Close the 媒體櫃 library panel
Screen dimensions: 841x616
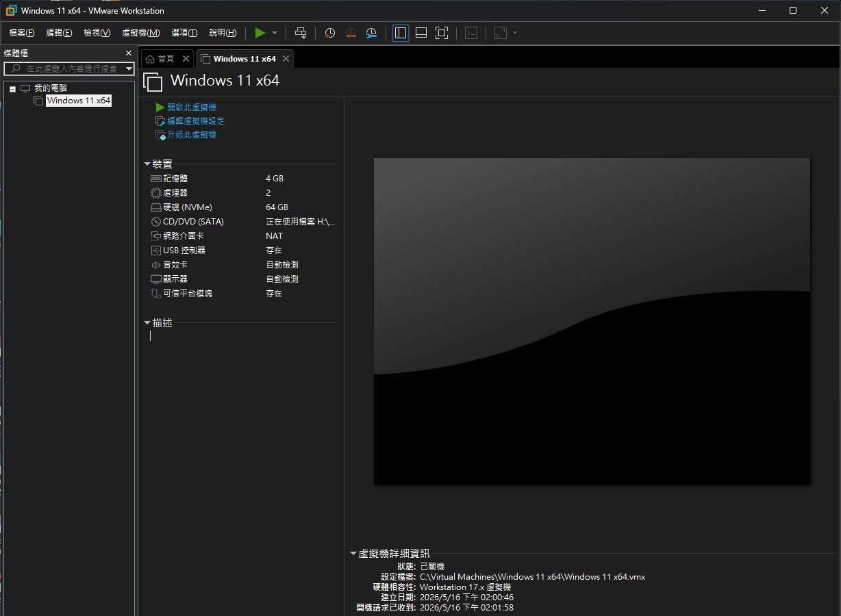pyautogui.click(x=129, y=53)
